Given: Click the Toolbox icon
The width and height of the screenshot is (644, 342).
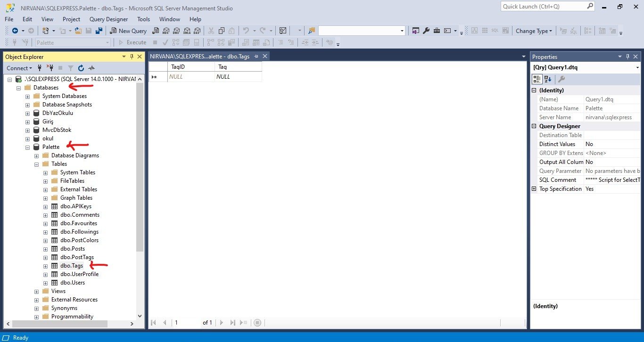Looking at the screenshot, I should coord(437,31).
